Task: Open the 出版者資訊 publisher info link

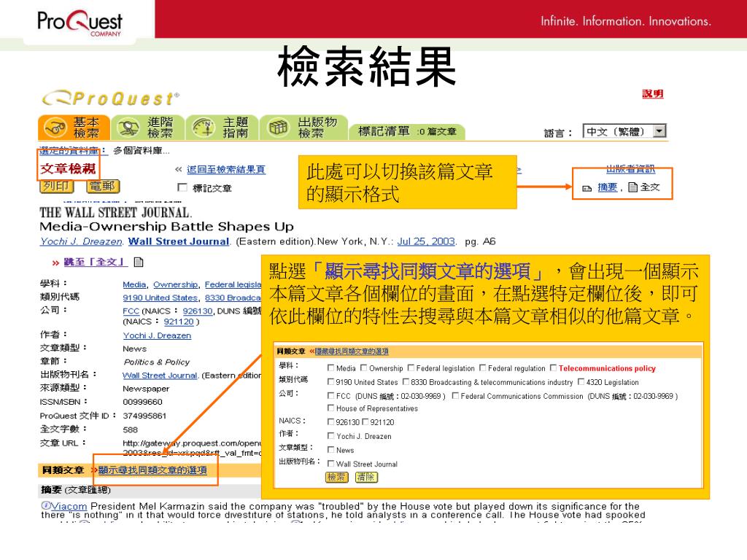Action: 630,169
